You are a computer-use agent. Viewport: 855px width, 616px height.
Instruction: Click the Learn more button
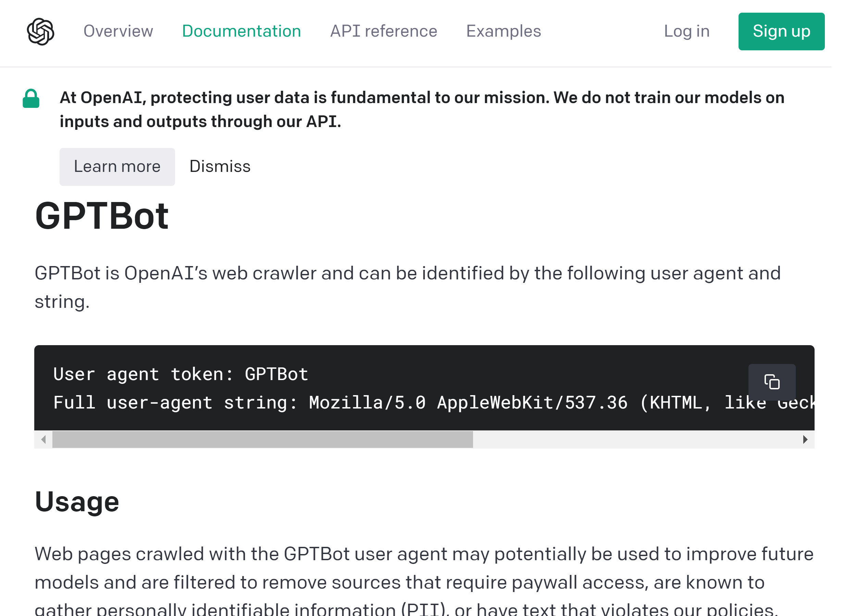(x=117, y=166)
